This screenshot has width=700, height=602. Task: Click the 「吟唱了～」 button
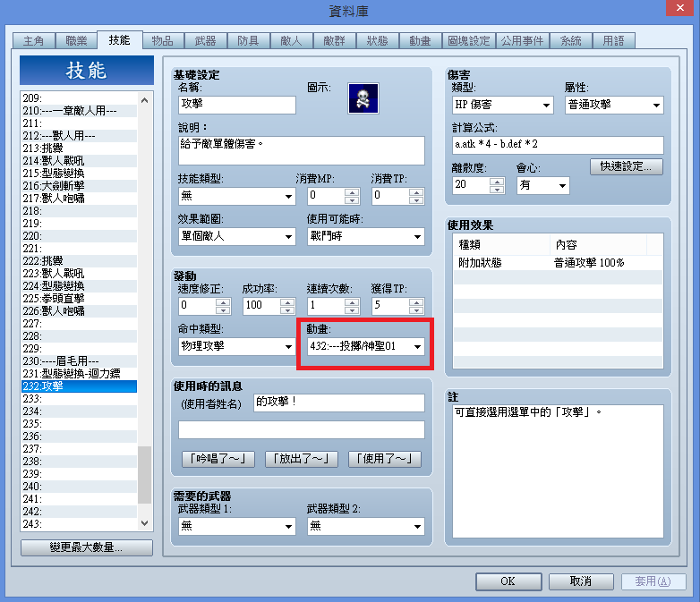(218, 459)
